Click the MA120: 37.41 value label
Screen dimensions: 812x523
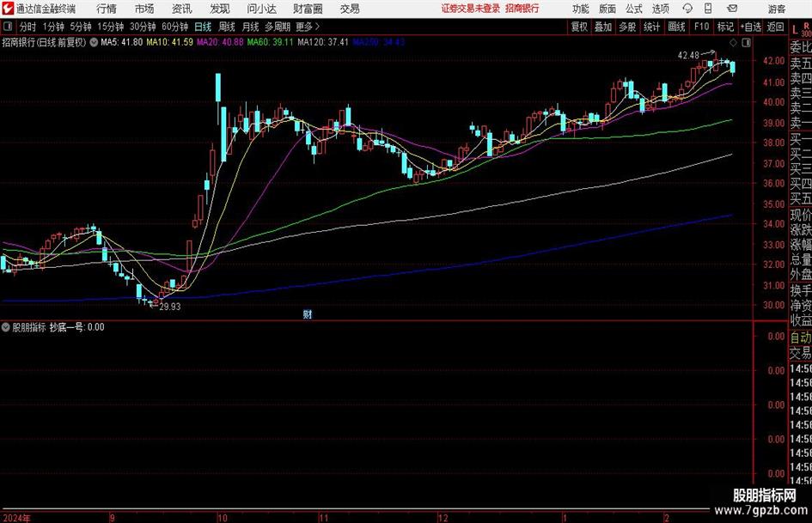[323, 42]
